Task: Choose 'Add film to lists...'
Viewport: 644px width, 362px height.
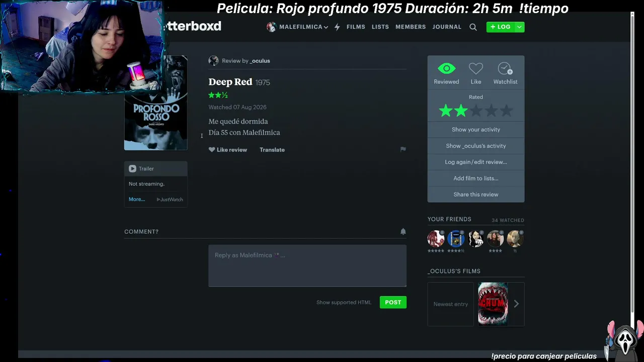Action: (476, 178)
